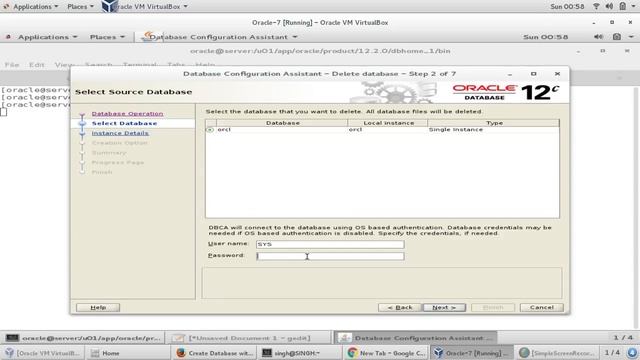The width and height of the screenshot is (640, 360).
Task: Click the host workspace switcher 1 / 4
Action: pyautogui.click(x=612, y=353)
